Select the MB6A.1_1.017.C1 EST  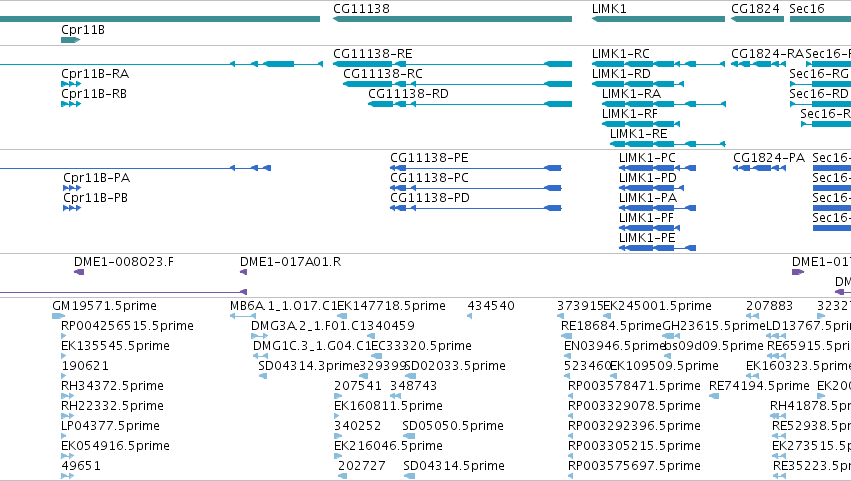pyautogui.click(x=243, y=316)
